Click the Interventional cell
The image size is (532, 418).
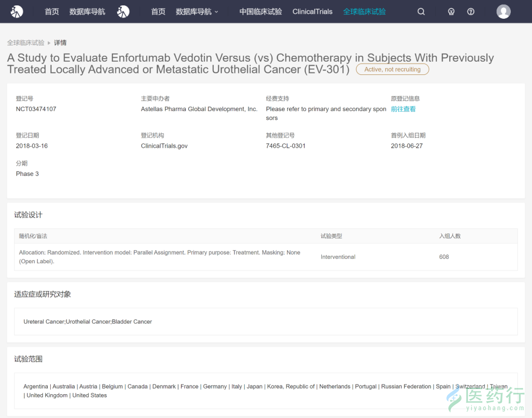338,257
